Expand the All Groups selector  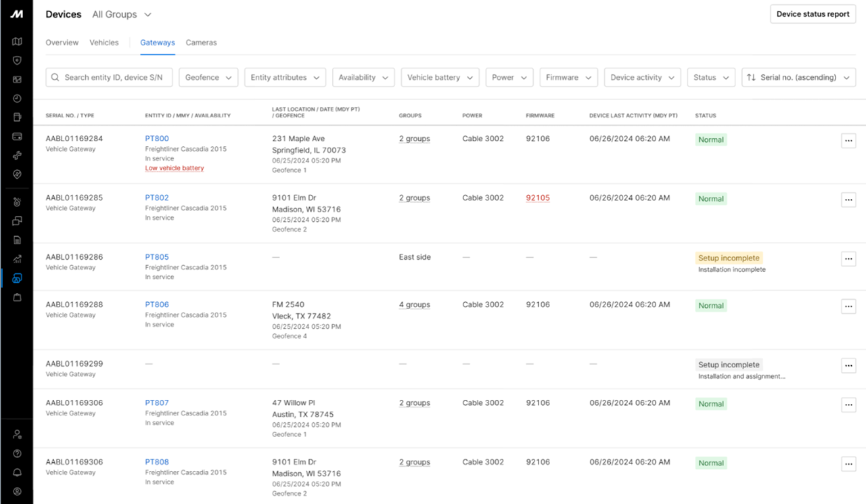tap(122, 14)
